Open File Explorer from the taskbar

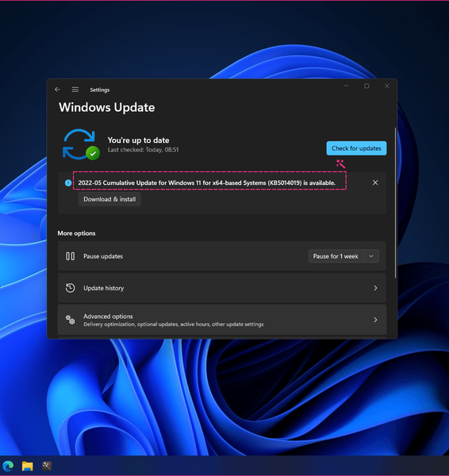pyautogui.click(x=27, y=466)
